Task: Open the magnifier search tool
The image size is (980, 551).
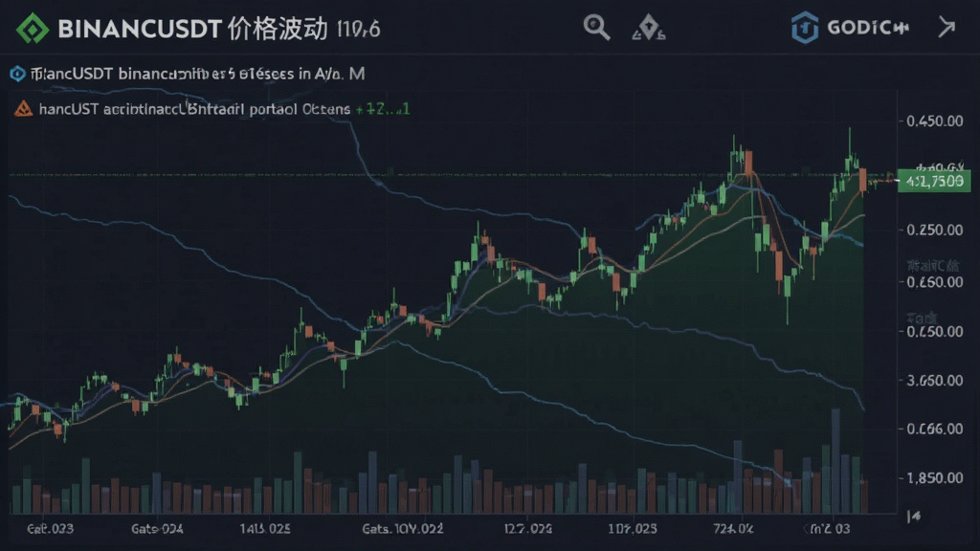Action: tap(596, 28)
